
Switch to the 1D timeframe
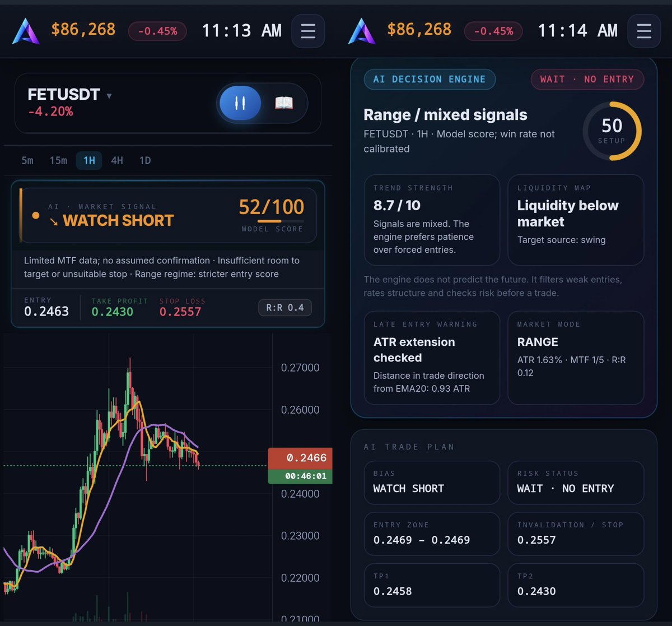pyautogui.click(x=145, y=160)
